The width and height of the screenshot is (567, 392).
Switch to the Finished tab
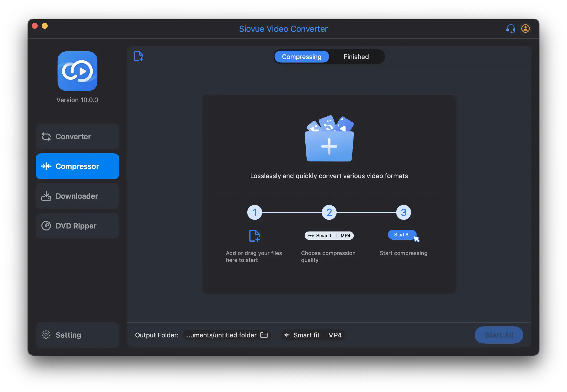(355, 56)
